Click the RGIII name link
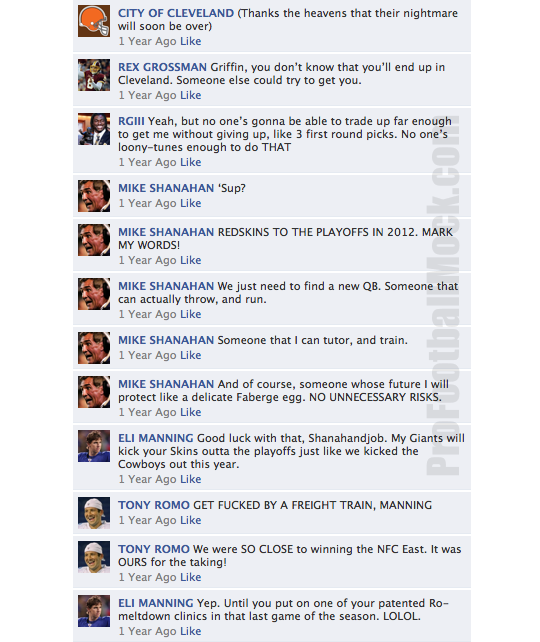The image size is (540, 642). 131,121
